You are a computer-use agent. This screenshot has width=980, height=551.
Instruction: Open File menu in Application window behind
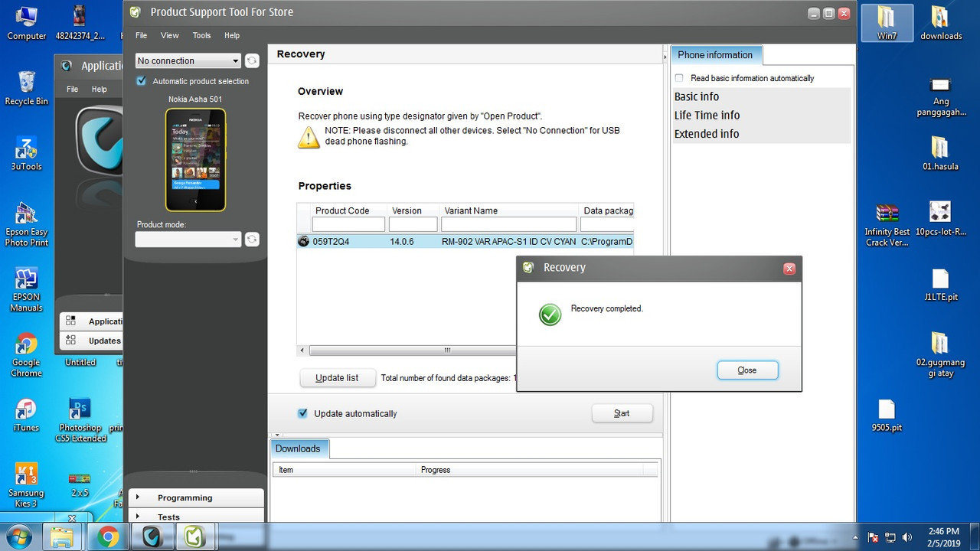73,89
